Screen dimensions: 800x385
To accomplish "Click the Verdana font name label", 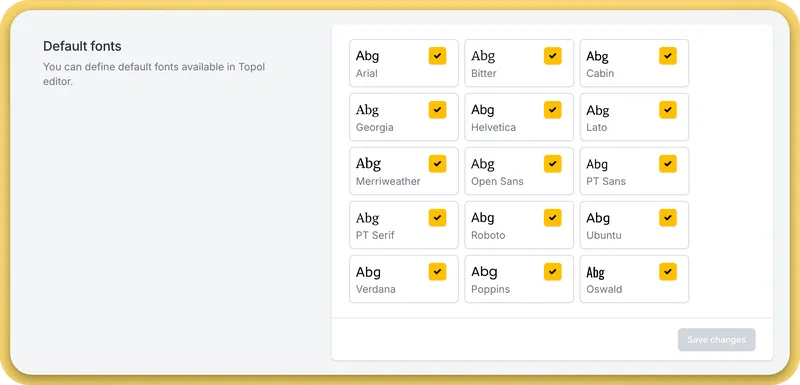I will tap(376, 290).
